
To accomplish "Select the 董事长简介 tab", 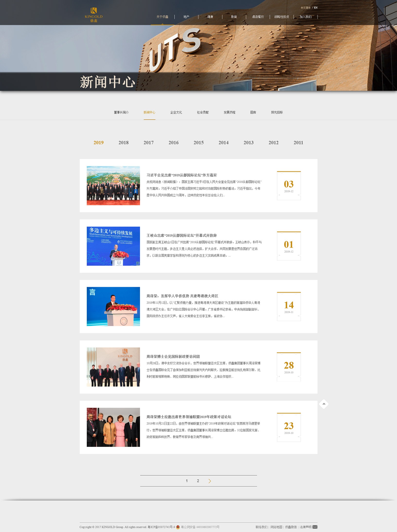I will 121,112.
